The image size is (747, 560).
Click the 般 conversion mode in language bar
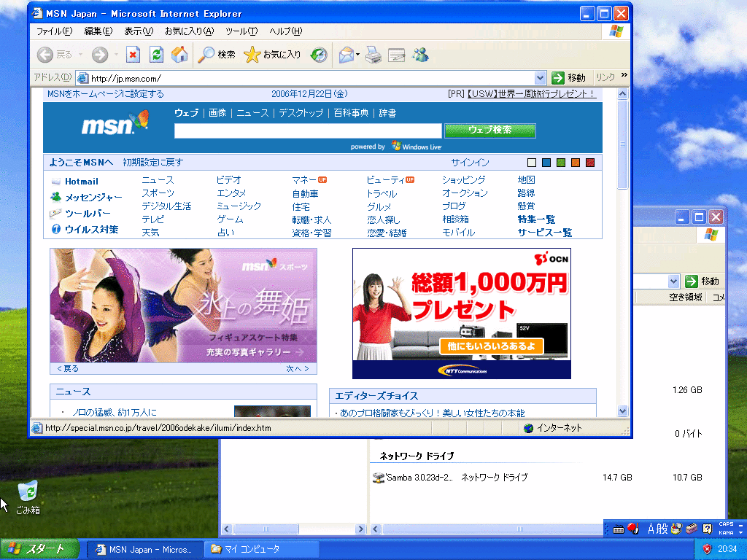tap(662, 529)
